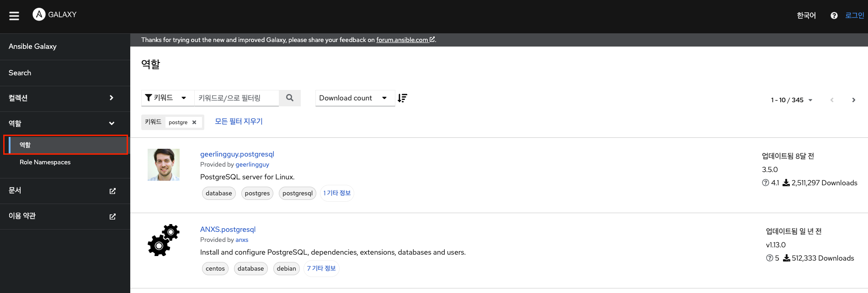The height and width of the screenshot is (293, 868).
Task: Open Ansible Galaxy sidebar item
Action: [x=65, y=47]
